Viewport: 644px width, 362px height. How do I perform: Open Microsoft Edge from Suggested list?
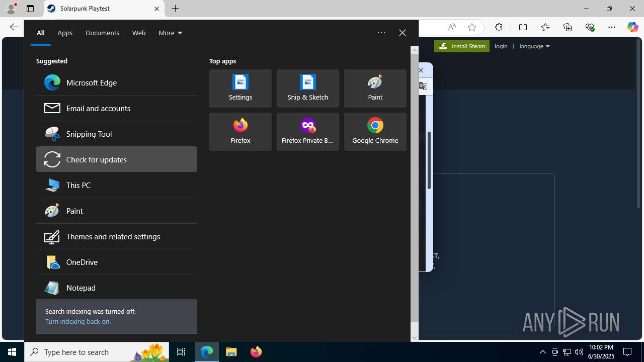116,82
